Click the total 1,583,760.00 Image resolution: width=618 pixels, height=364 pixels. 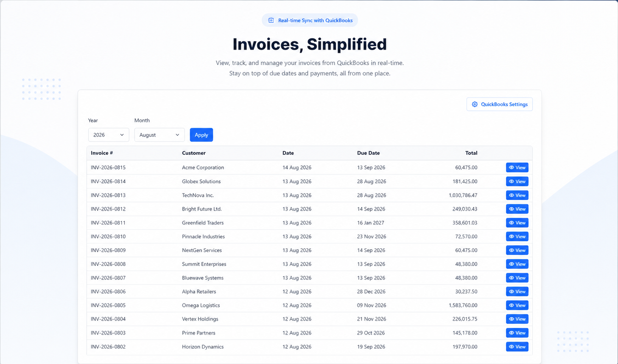pyautogui.click(x=463, y=305)
